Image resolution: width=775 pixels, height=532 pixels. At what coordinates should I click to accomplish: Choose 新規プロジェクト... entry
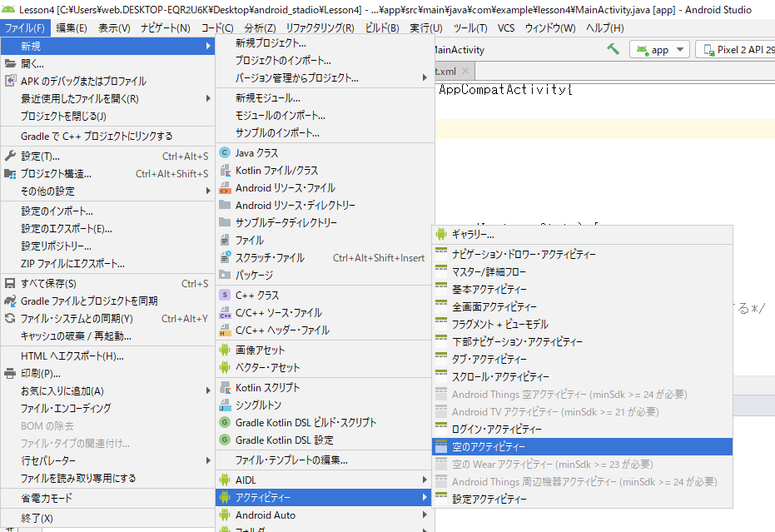point(325,43)
